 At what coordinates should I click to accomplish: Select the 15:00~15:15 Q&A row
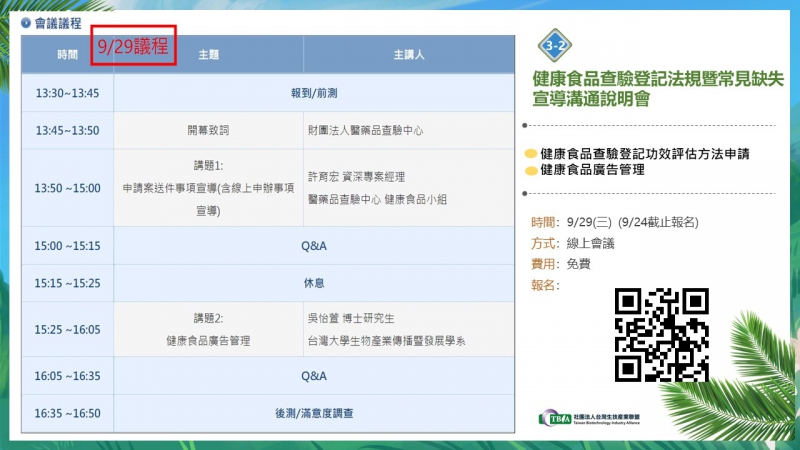314,245
